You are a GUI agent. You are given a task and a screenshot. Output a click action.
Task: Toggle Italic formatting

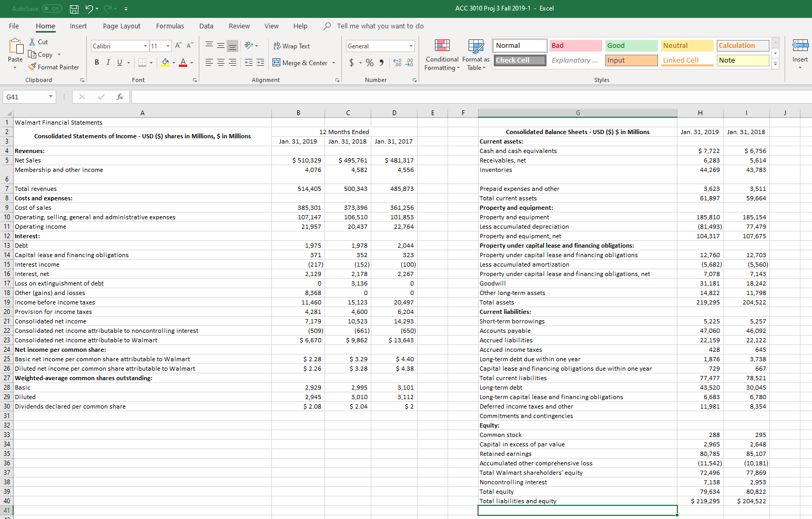pos(108,63)
